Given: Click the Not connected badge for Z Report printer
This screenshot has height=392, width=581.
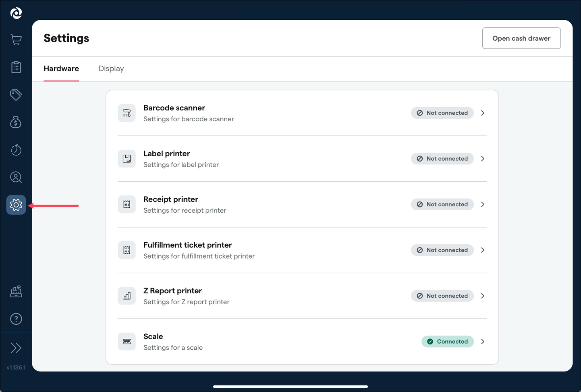Looking at the screenshot, I should [442, 296].
